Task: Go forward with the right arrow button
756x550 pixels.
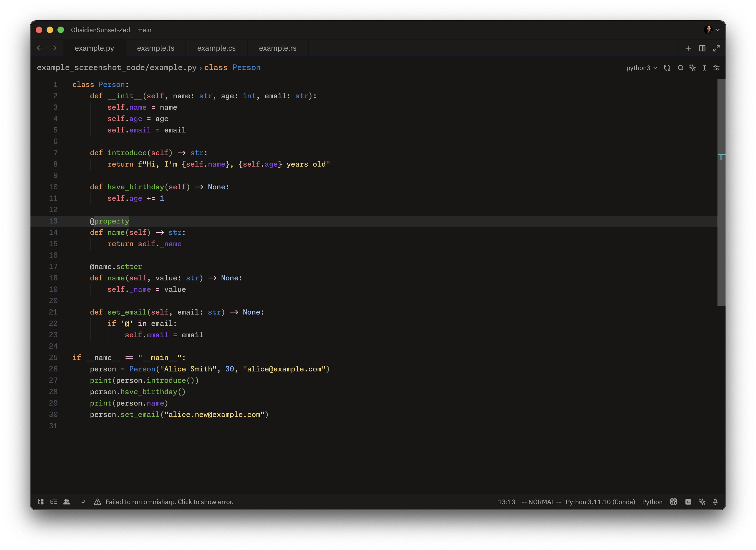Action: coord(54,48)
